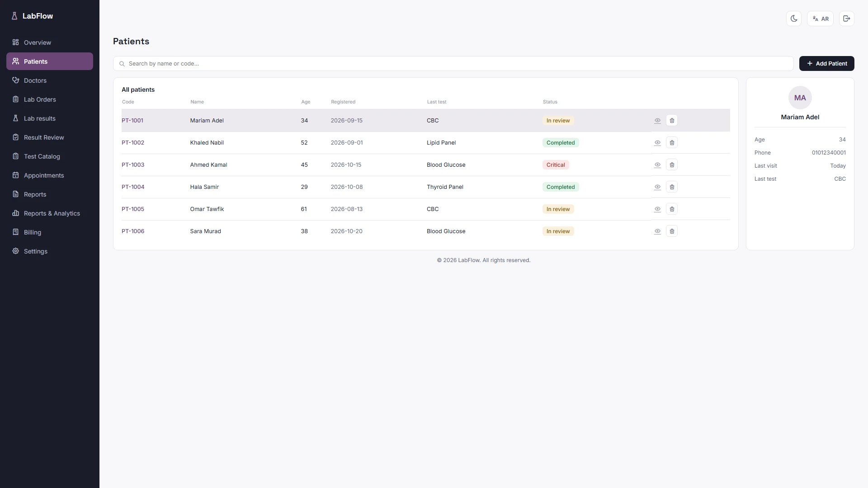This screenshot has width=868, height=488.
Task: Switch language to AR
Action: 820,19
